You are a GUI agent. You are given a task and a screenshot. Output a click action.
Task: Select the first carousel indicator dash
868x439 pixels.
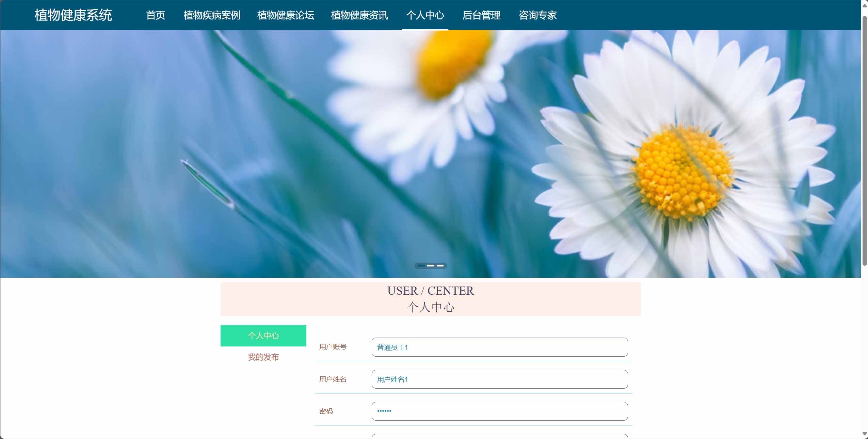click(421, 265)
